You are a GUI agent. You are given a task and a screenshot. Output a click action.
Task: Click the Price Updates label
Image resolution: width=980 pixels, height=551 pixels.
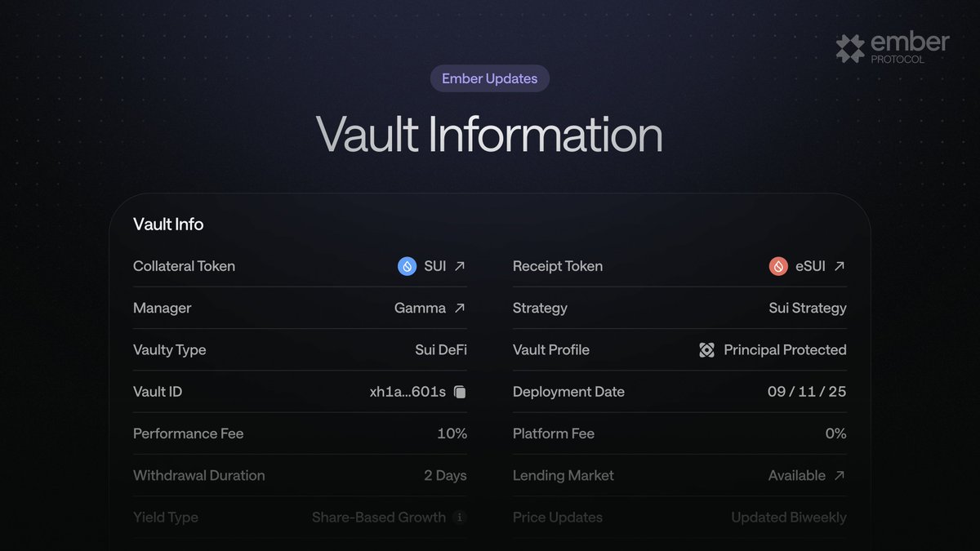[558, 517]
